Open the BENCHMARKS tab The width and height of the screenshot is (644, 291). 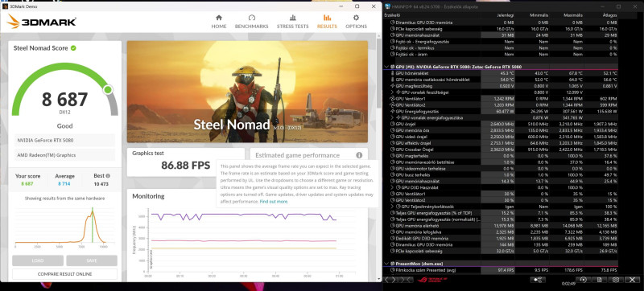point(251,22)
